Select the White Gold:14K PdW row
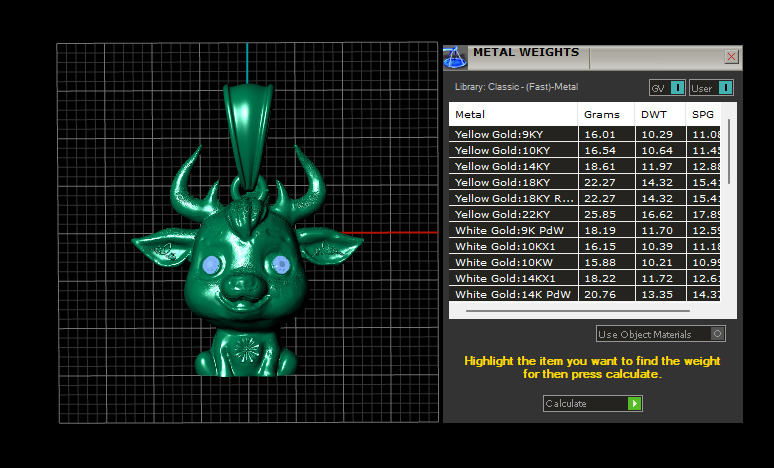The height and width of the screenshot is (468, 774). click(584, 294)
